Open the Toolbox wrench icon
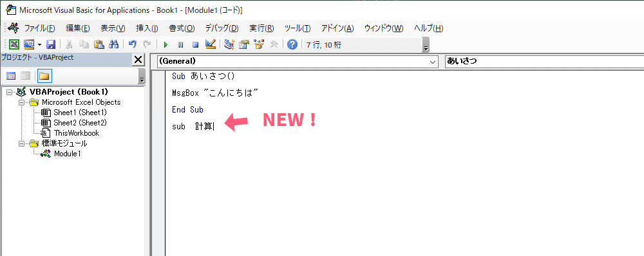Screen dimensions: 644x256 coord(274,44)
